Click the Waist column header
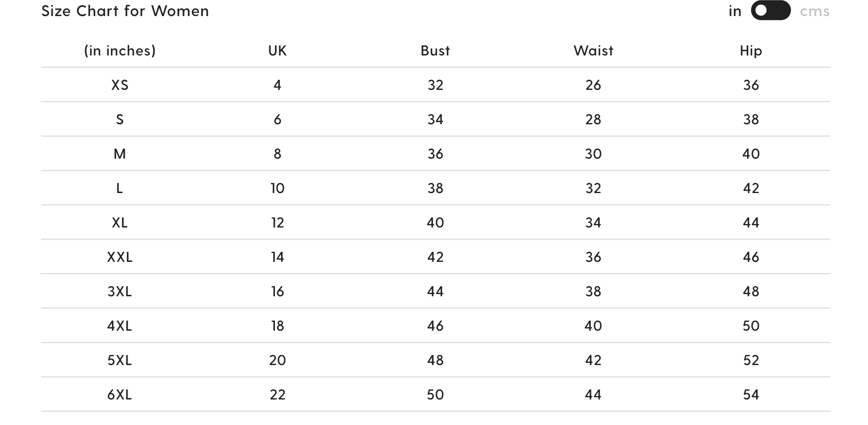Screen dimensions: 868x425 click(x=593, y=50)
